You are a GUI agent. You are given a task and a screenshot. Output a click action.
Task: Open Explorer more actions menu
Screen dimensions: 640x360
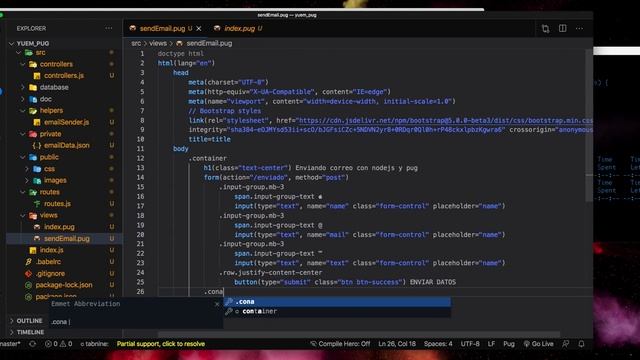pos(109,29)
